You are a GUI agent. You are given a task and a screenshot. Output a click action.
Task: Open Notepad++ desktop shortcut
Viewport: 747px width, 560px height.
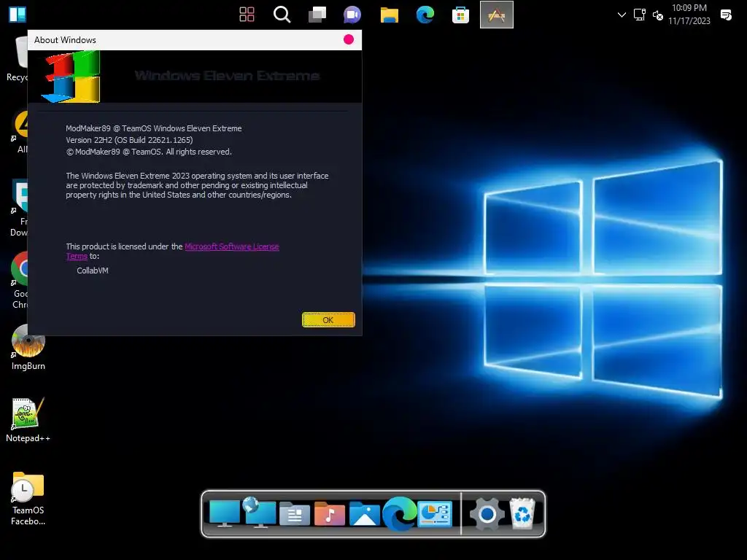28,420
